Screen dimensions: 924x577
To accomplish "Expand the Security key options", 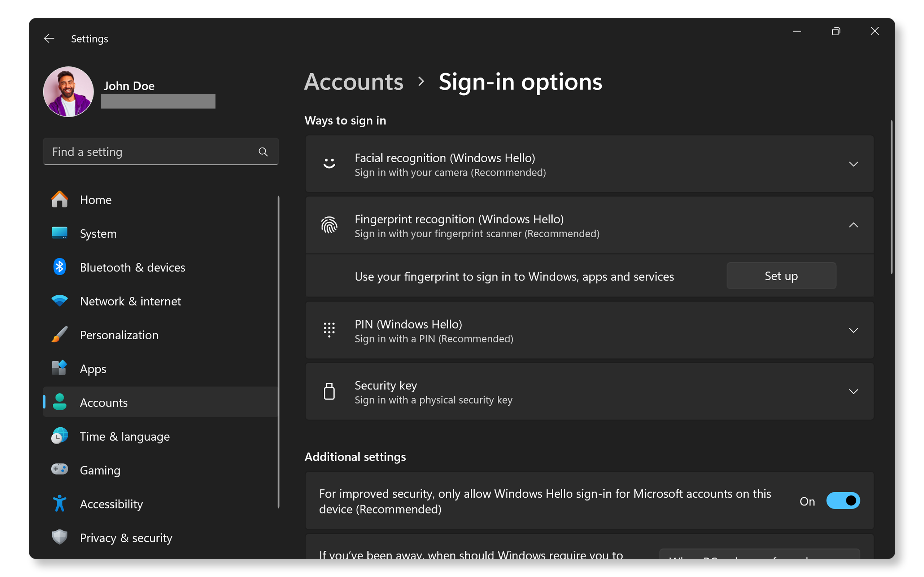I will pyautogui.click(x=854, y=392).
